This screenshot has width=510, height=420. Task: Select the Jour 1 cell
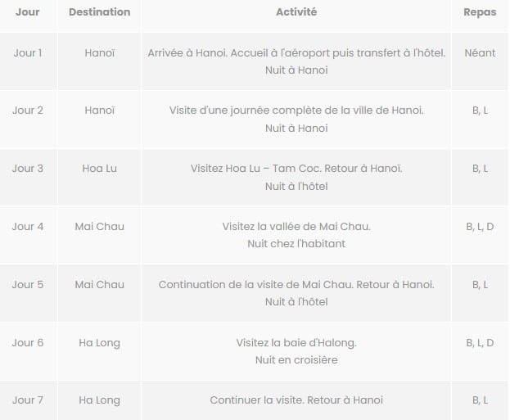tap(28, 52)
